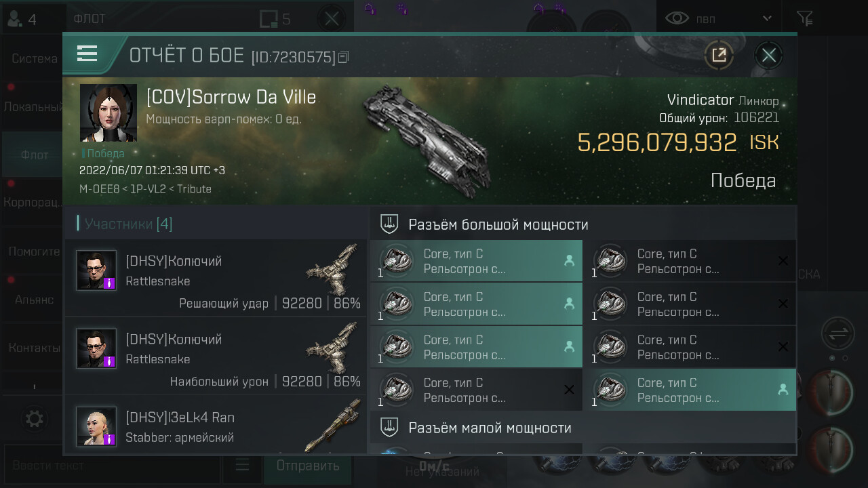This screenshot has width=868, height=488.
Task: Click the high-power slot shield icon
Action: [389, 224]
